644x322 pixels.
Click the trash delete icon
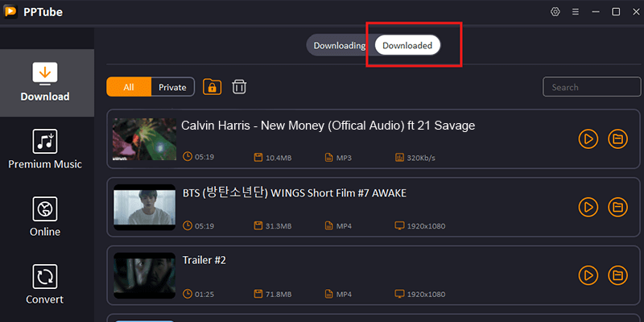click(239, 87)
